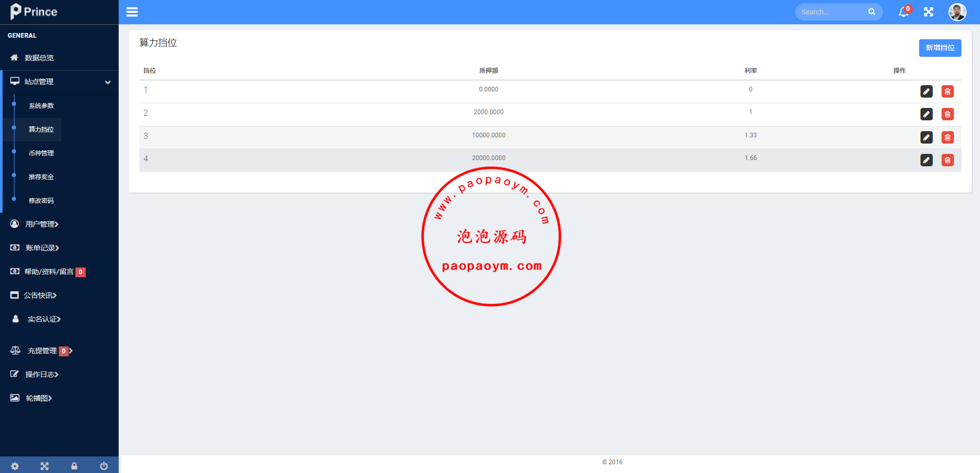This screenshot has width=980, height=473.
Task: Click the 新增挡位 button
Action: [x=940, y=48]
